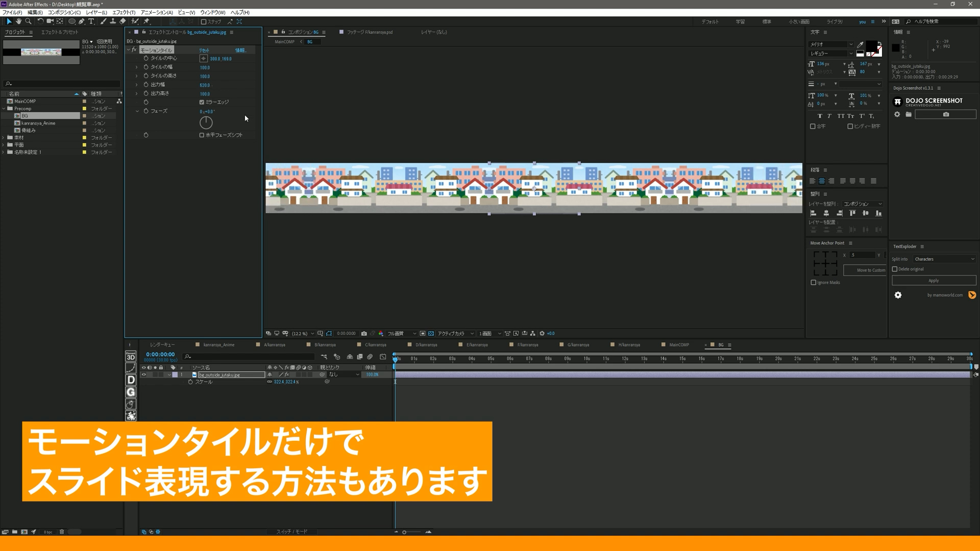This screenshot has width=980, height=551.
Task: Click リセット on the モーションタイル effect
Action: pyautogui.click(x=204, y=50)
